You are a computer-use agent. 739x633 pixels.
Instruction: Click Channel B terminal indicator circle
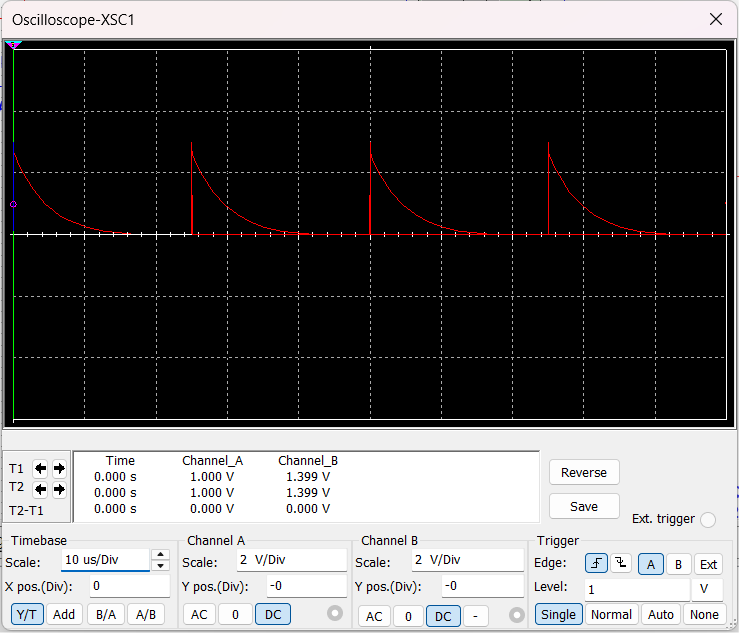pyautogui.click(x=517, y=615)
